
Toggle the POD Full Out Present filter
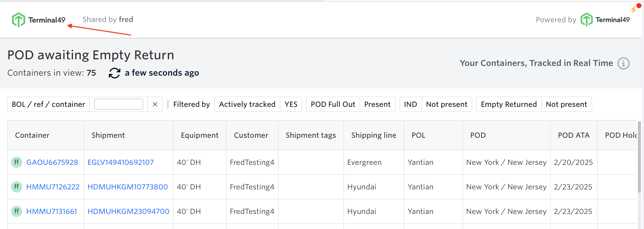[350, 104]
